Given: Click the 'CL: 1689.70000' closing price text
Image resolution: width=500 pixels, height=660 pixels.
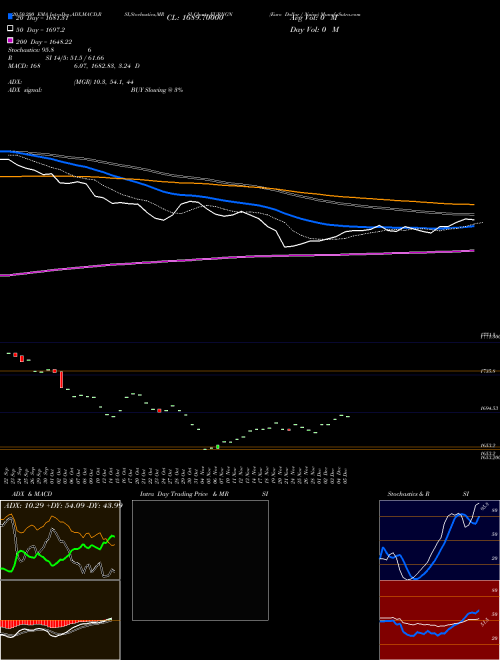Looking at the screenshot, I should click(x=194, y=18).
